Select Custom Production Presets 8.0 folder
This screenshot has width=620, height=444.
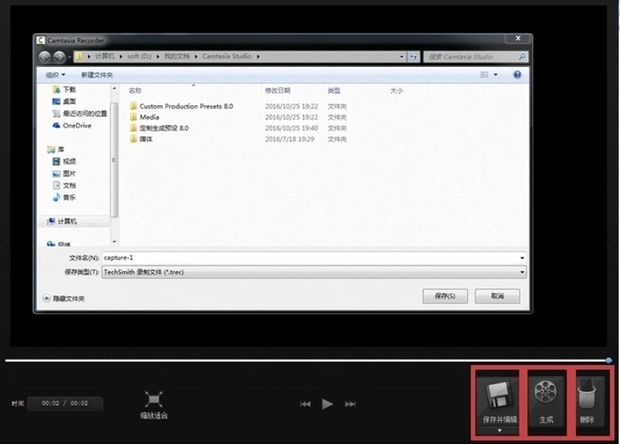point(181,106)
